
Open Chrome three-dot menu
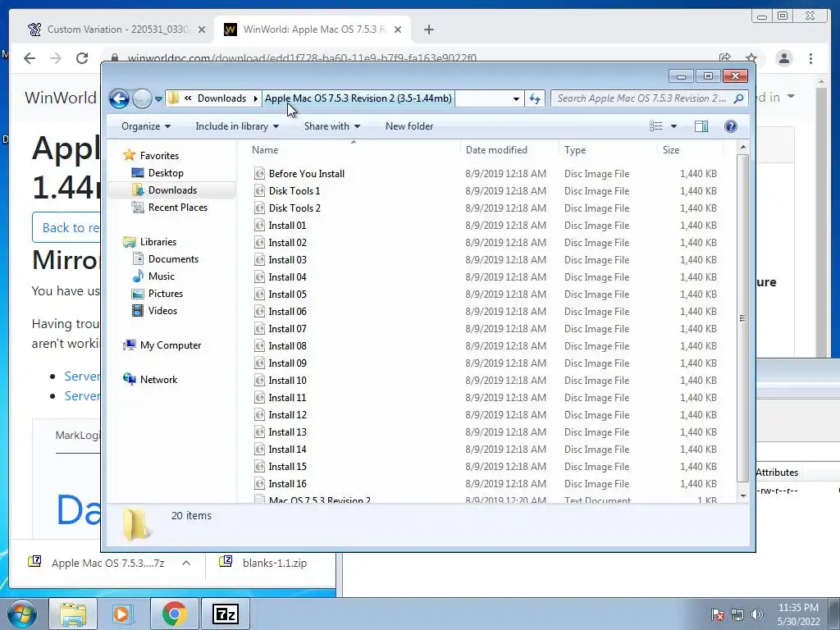coord(810,58)
